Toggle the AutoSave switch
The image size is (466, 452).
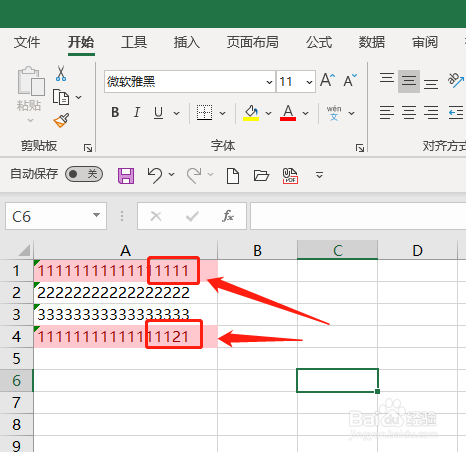(x=84, y=174)
